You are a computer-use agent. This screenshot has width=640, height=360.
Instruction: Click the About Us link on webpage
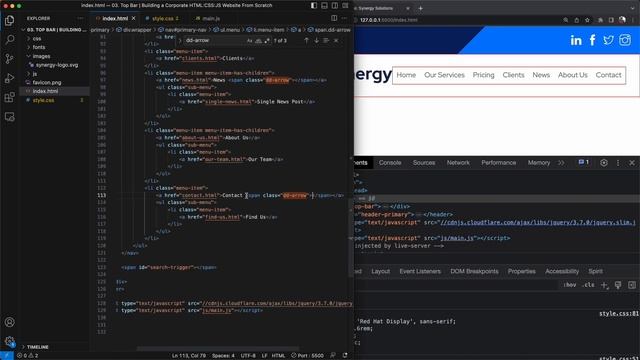(573, 75)
